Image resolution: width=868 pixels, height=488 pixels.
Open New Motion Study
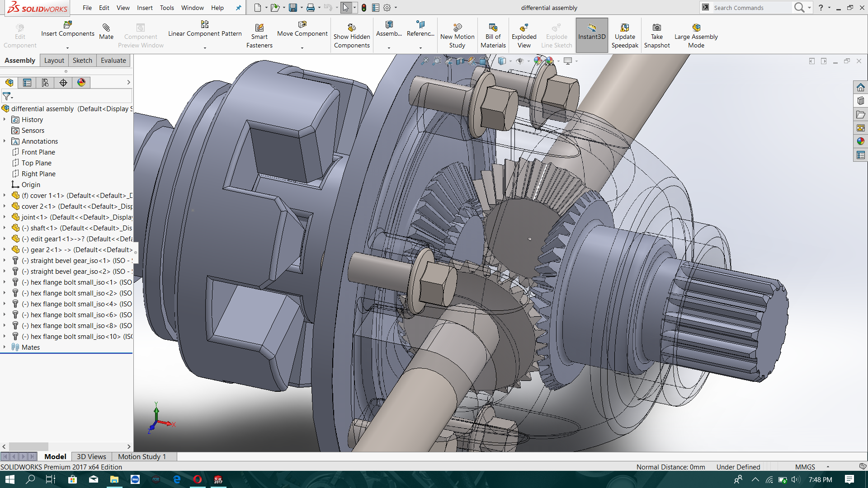point(457,35)
